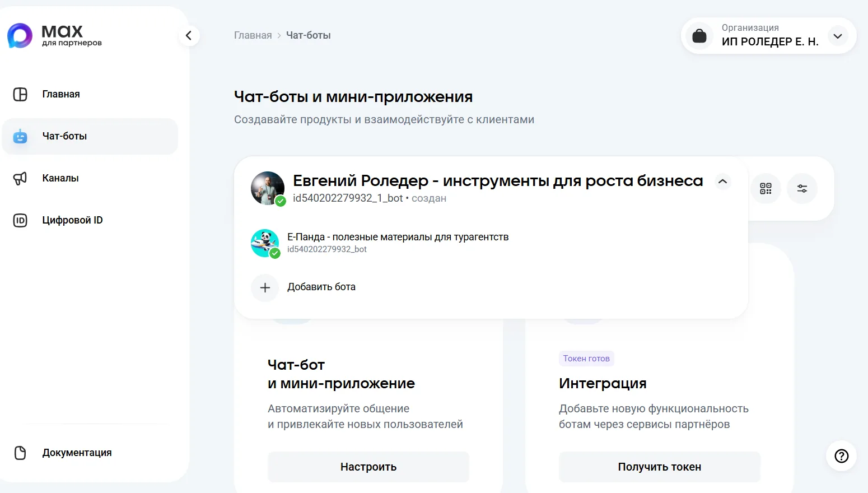Click Главная breadcrumb link
868x493 pixels.
tap(253, 35)
